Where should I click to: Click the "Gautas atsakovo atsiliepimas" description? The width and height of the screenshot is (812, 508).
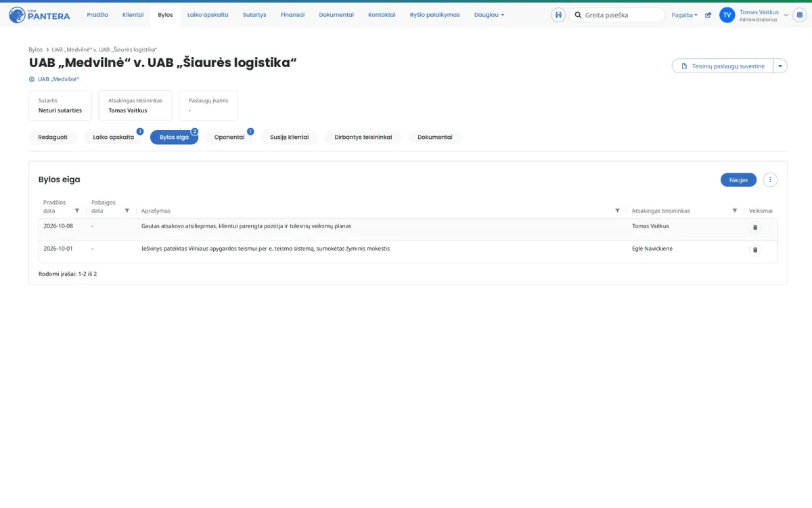tap(246, 226)
